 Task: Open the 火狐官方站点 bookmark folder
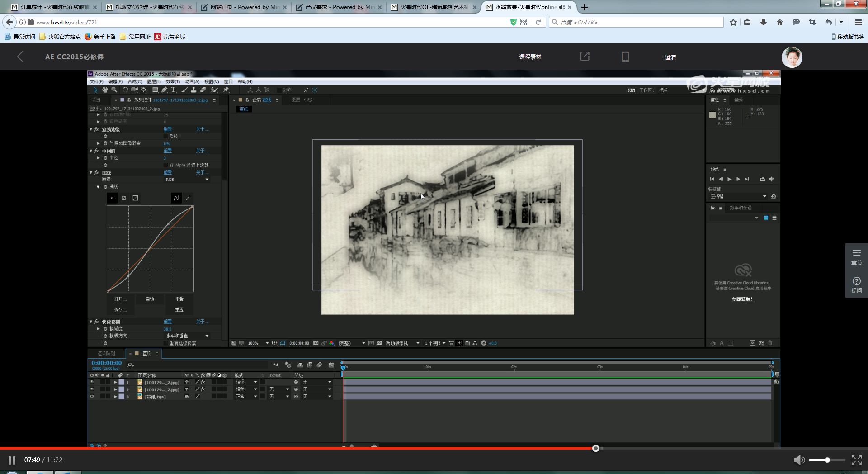click(60, 37)
